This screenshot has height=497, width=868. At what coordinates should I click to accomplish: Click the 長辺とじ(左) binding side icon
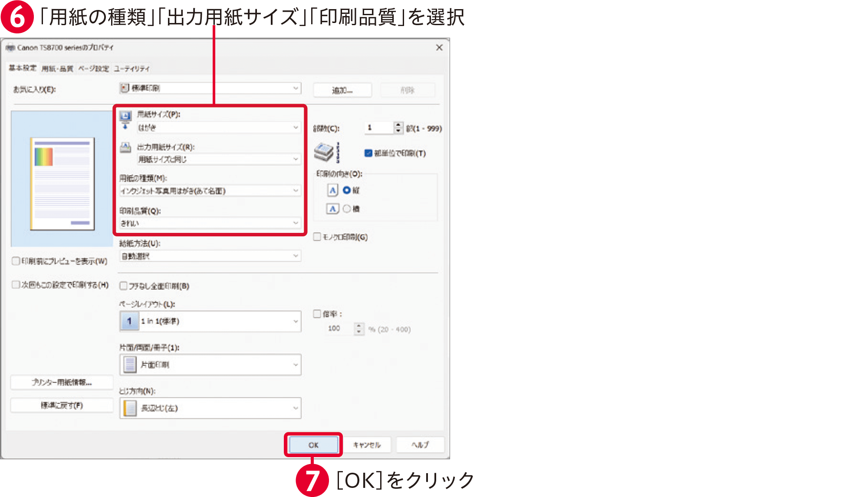tap(129, 408)
